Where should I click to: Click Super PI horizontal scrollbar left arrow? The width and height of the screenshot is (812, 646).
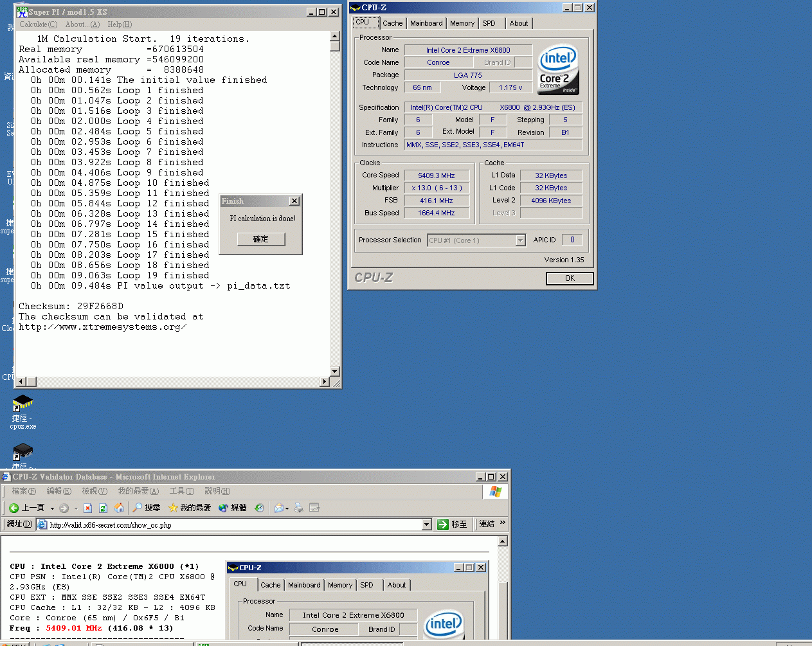click(x=21, y=382)
